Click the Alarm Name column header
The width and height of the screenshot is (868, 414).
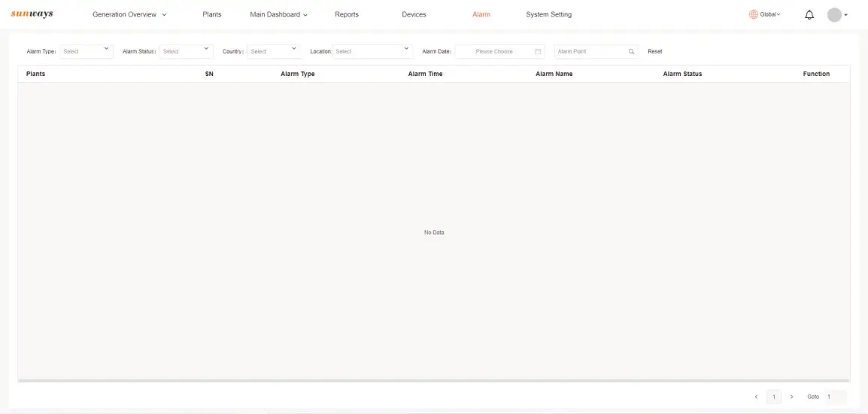tap(554, 74)
